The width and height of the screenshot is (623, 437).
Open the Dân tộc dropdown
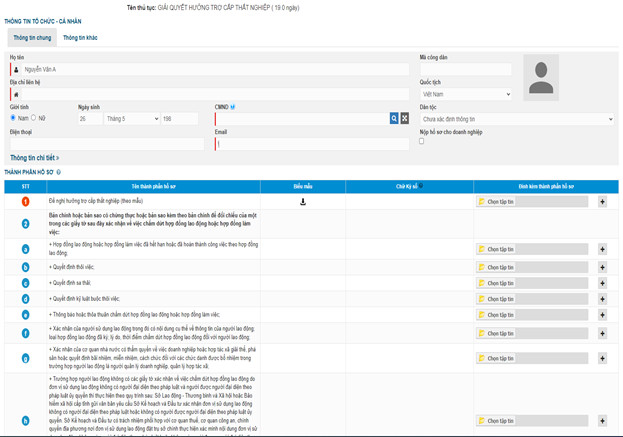point(517,119)
